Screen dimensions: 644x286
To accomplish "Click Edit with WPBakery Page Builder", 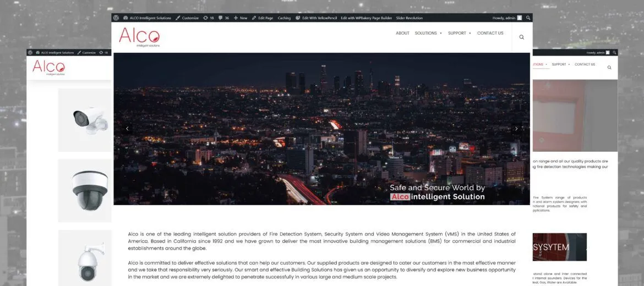I will pyautogui.click(x=366, y=18).
